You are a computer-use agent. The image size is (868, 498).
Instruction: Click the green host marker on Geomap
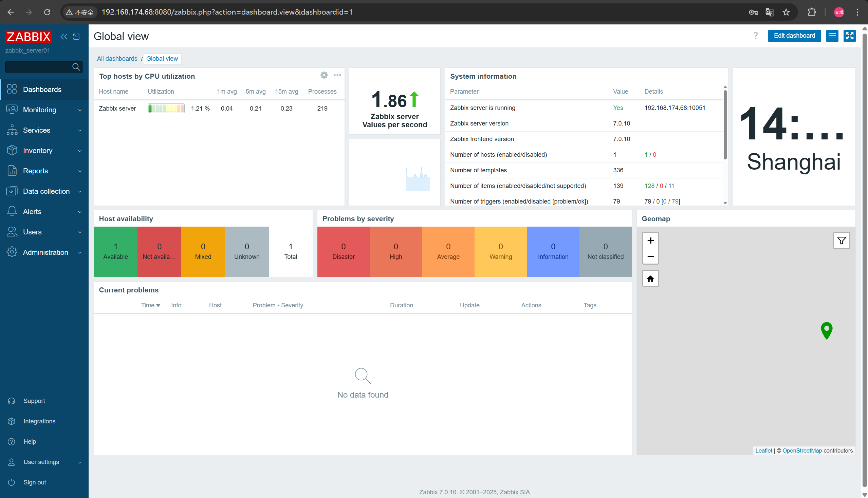(827, 330)
